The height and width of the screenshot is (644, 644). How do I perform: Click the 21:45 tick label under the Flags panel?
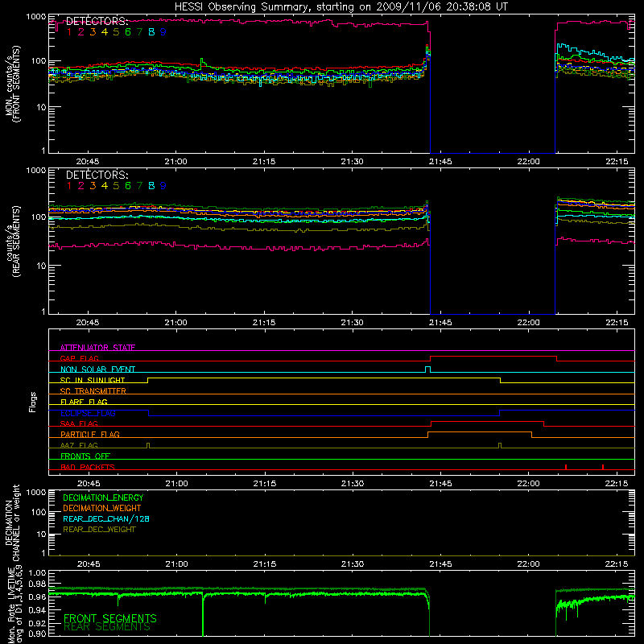click(440, 484)
